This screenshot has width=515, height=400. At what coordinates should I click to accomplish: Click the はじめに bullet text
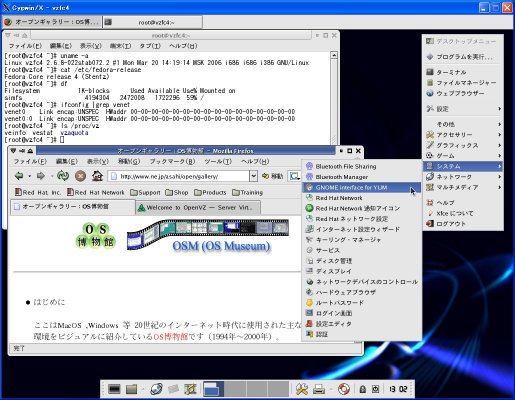(x=49, y=302)
